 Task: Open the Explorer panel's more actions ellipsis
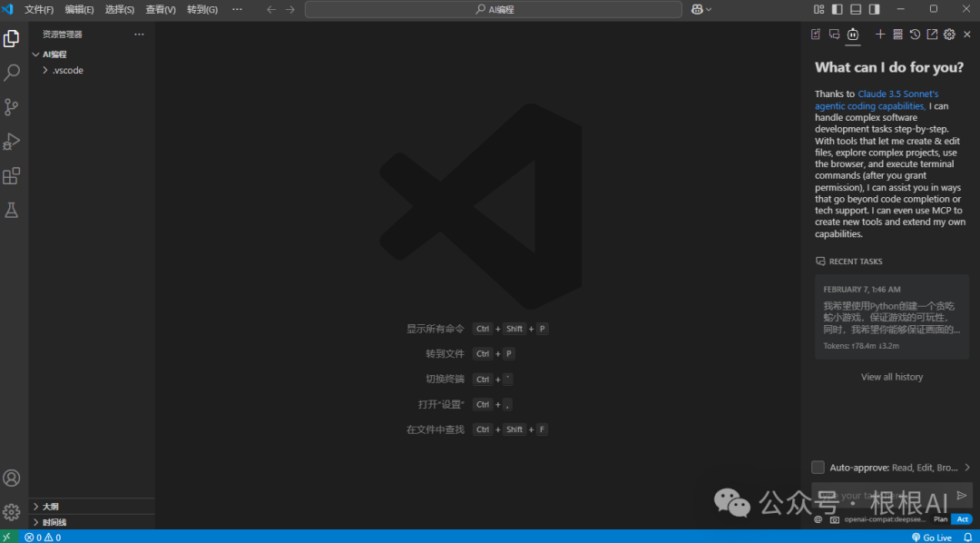point(140,35)
